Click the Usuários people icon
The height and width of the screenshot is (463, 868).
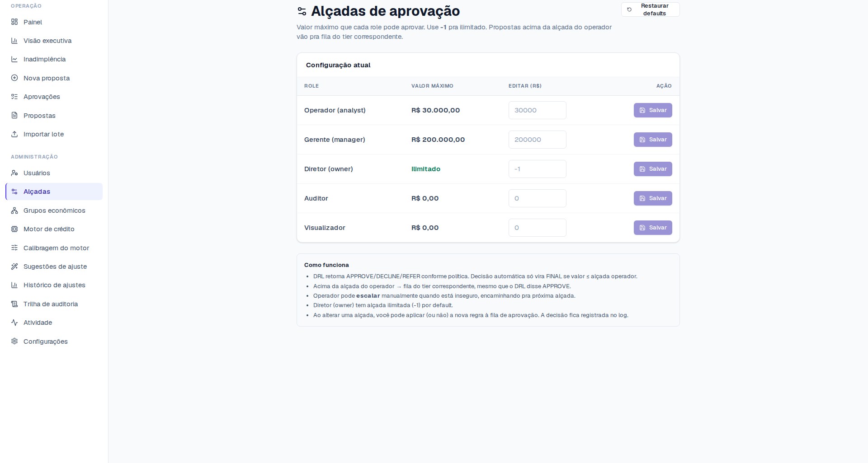pyautogui.click(x=14, y=173)
